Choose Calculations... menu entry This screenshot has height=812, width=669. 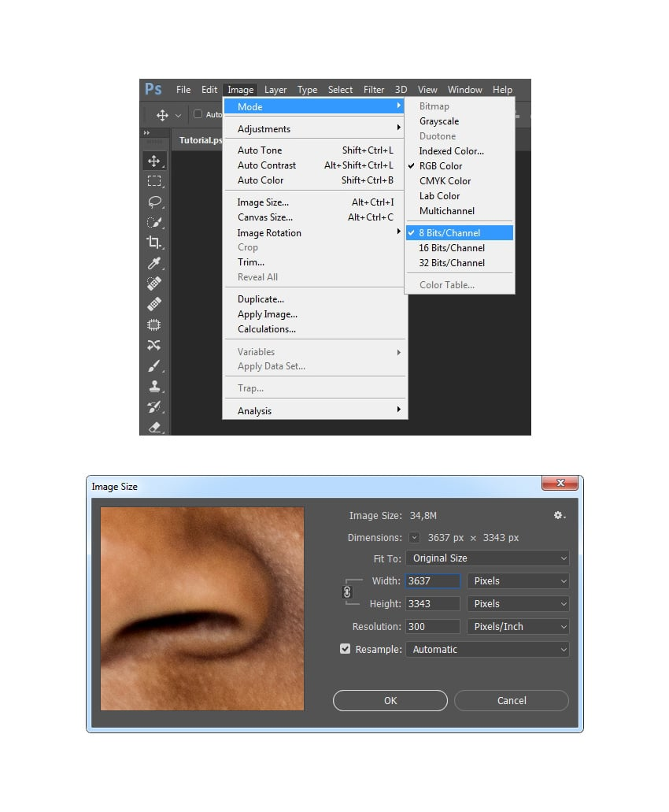(315, 329)
